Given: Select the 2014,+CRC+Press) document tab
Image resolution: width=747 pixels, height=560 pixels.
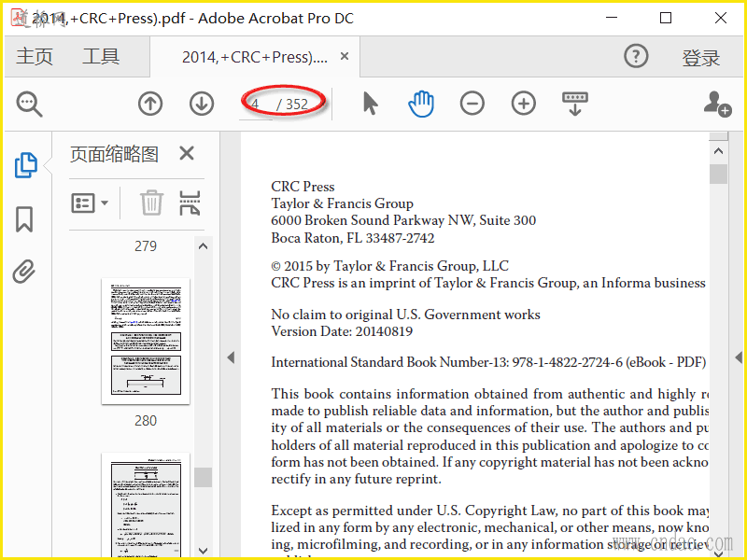Looking at the screenshot, I should (254, 57).
